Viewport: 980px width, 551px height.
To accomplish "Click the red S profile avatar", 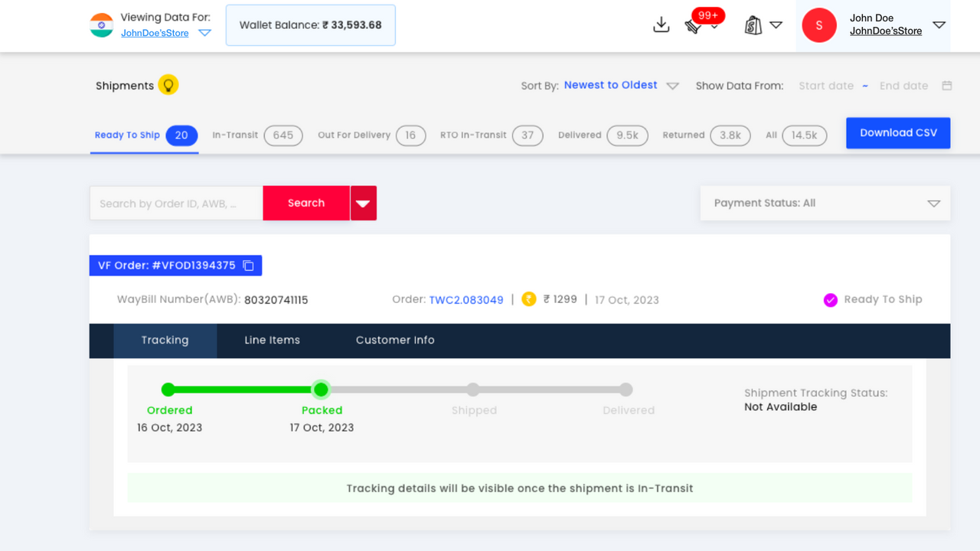I will pos(818,25).
